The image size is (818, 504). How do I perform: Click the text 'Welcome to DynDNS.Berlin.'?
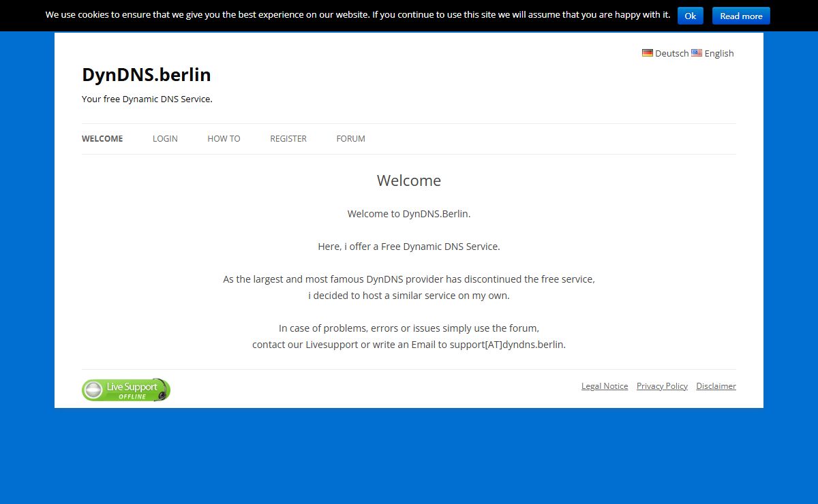pyautogui.click(x=409, y=214)
